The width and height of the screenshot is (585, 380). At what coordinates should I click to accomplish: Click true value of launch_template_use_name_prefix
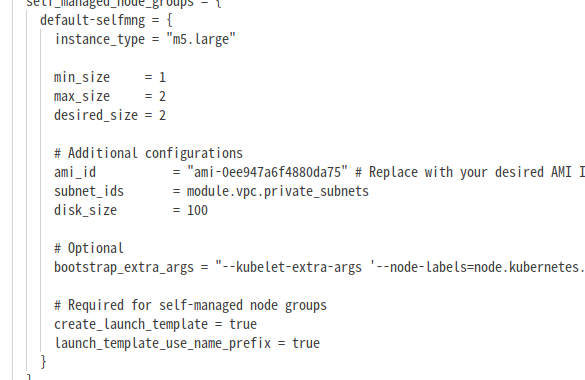[x=306, y=343]
